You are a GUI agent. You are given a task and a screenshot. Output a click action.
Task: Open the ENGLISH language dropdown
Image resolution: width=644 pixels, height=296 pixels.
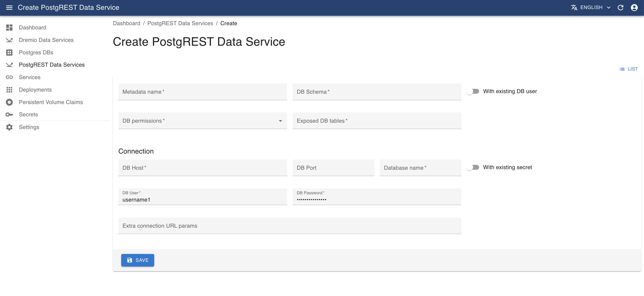click(x=591, y=7)
